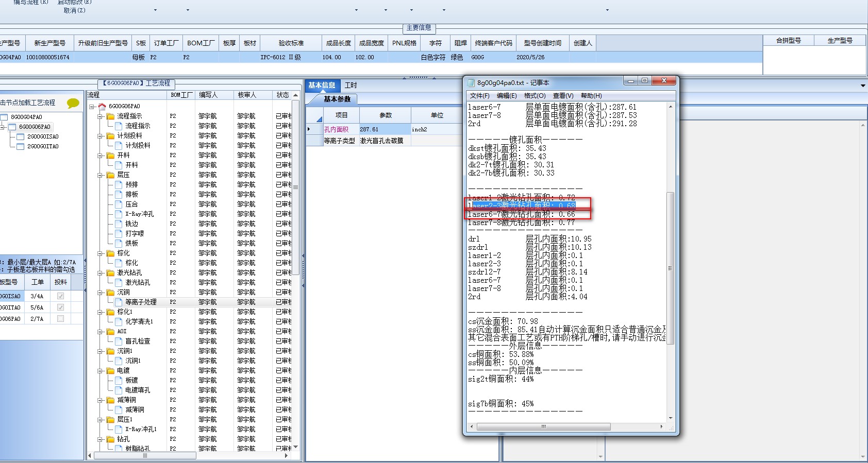
Task: Open the 查看(V) menu in Notepad
Action: click(x=563, y=96)
